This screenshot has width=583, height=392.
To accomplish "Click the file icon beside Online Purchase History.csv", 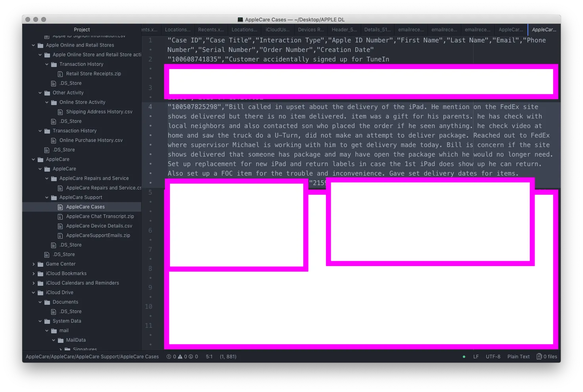I will [54, 140].
